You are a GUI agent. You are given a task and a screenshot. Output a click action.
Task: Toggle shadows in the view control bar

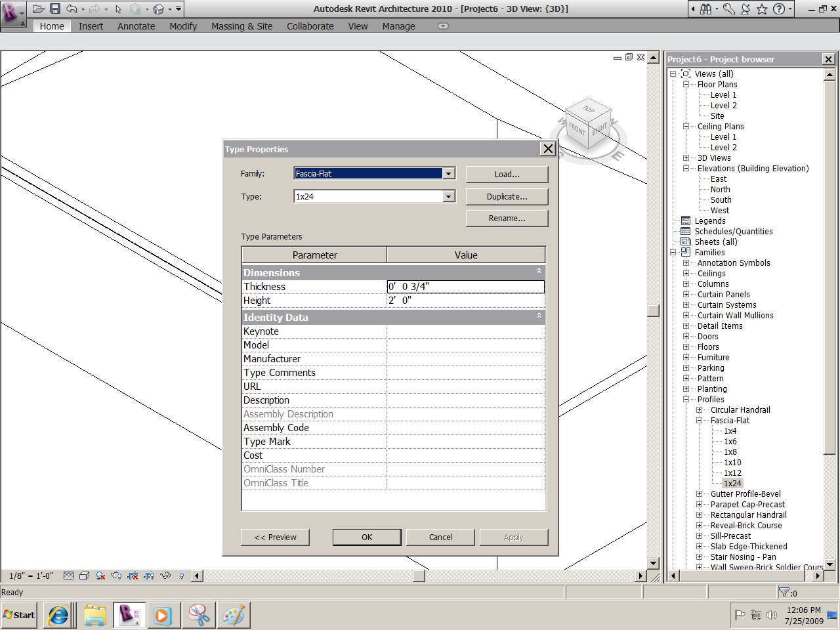(100, 576)
